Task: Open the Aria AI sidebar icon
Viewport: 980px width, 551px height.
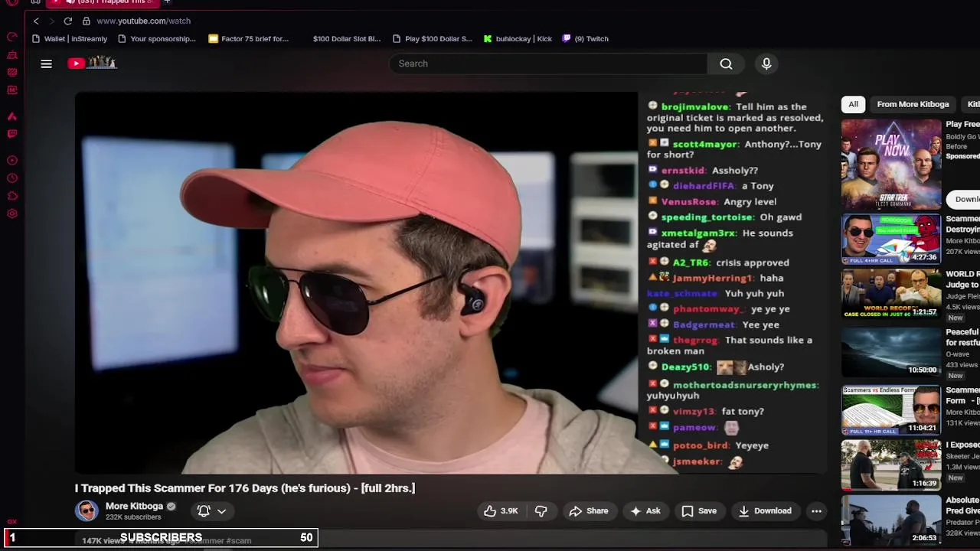Action: tap(12, 116)
